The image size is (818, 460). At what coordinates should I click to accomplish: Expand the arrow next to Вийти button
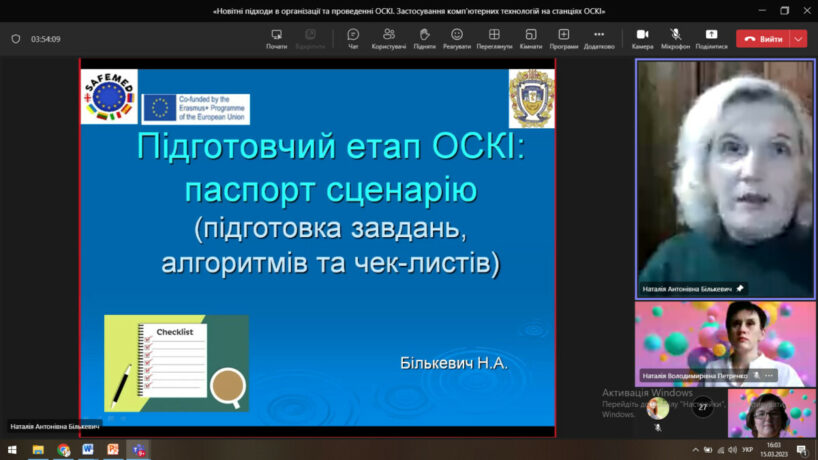click(x=798, y=39)
